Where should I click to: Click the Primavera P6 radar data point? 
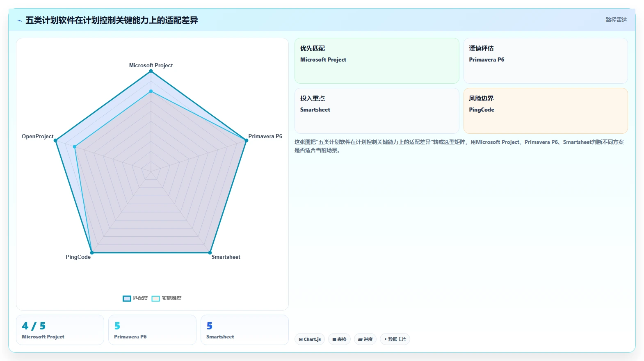pyautogui.click(x=246, y=140)
